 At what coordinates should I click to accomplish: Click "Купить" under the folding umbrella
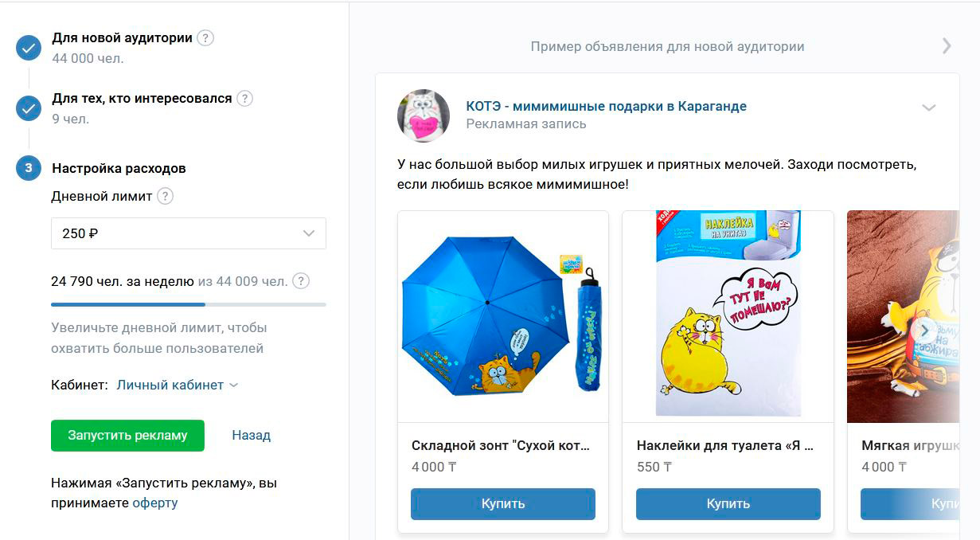[503, 504]
